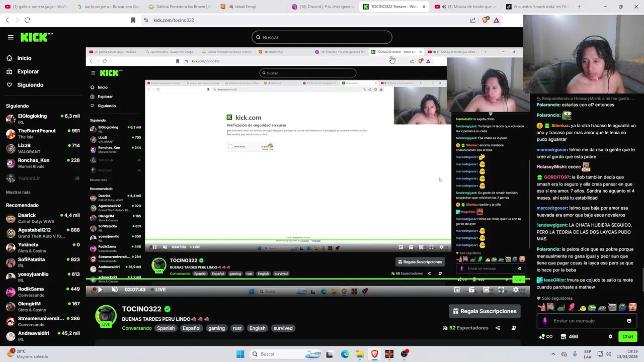The image size is (644, 362).
Task: Open Streameruniversitario channel
Action: click(43, 321)
